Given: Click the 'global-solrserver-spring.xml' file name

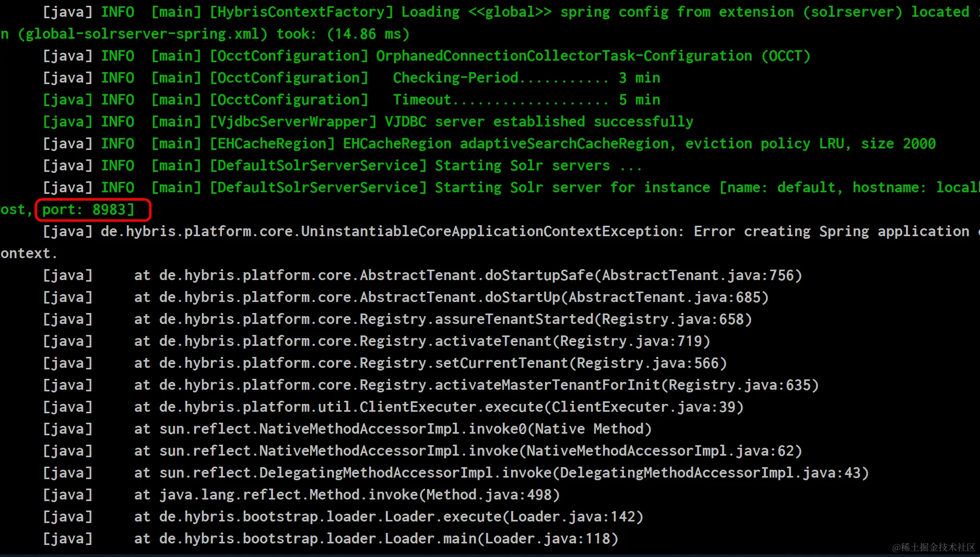Looking at the screenshot, I should [x=142, y=34].
